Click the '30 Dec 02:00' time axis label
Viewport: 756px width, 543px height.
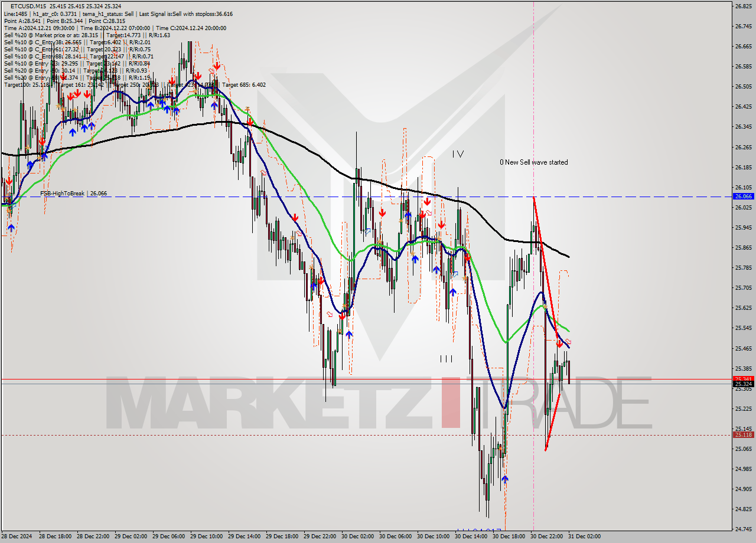click(357, 537)
